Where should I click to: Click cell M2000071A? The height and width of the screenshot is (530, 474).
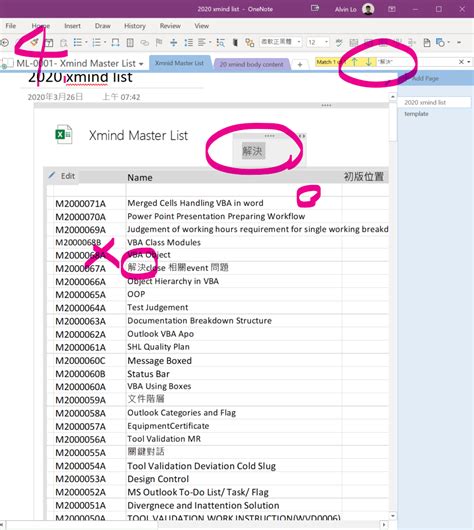click(80, 203)
